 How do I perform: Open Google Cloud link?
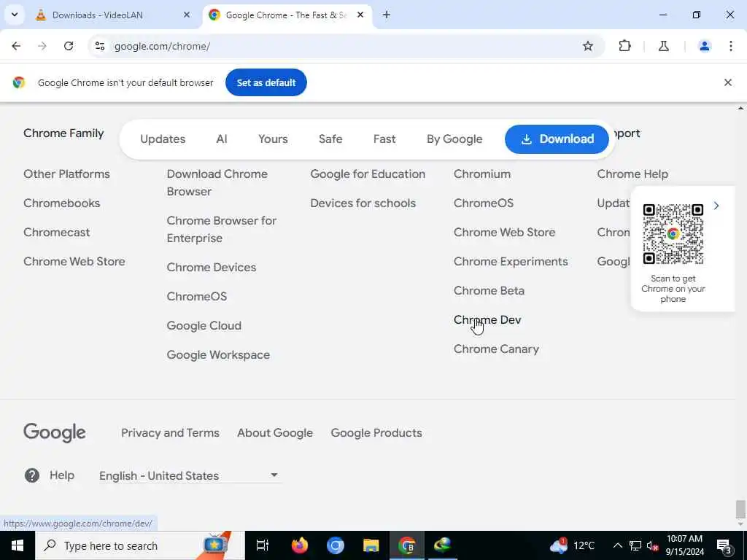(204, 326)
